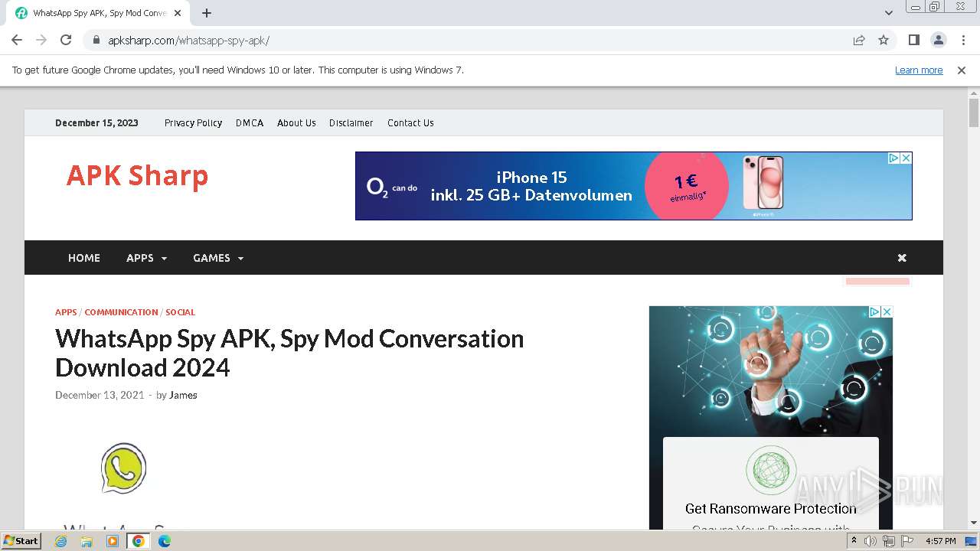Click scrollbar down arrow
The width and height of the screenshot is (980, 551).
pyautogui.click(x=974, y=523)
